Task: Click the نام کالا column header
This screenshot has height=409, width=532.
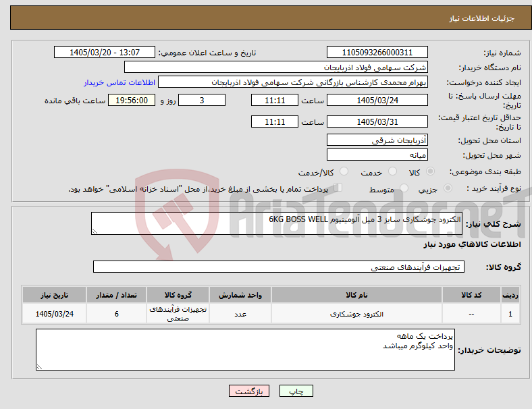Action: click(356, 295)
